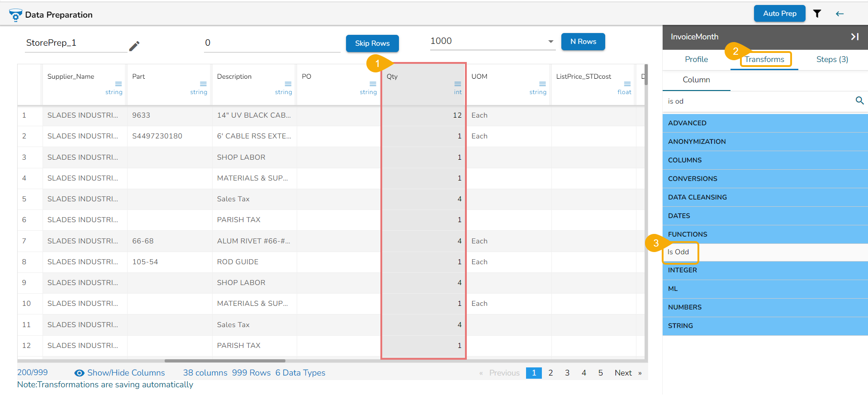Open the Description column menu icon
868x395 pixels.
point(288,84)
